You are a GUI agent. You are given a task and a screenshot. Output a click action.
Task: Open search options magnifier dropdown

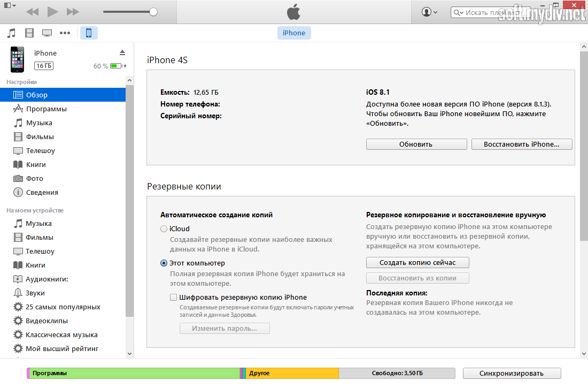click(x=458, y=13)
